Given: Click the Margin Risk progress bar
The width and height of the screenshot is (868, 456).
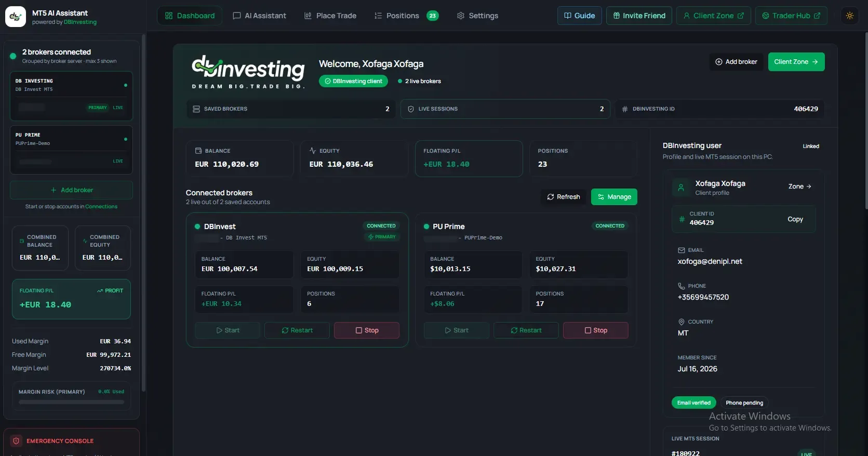Looking at the screenshot, I should coord(72,402).
